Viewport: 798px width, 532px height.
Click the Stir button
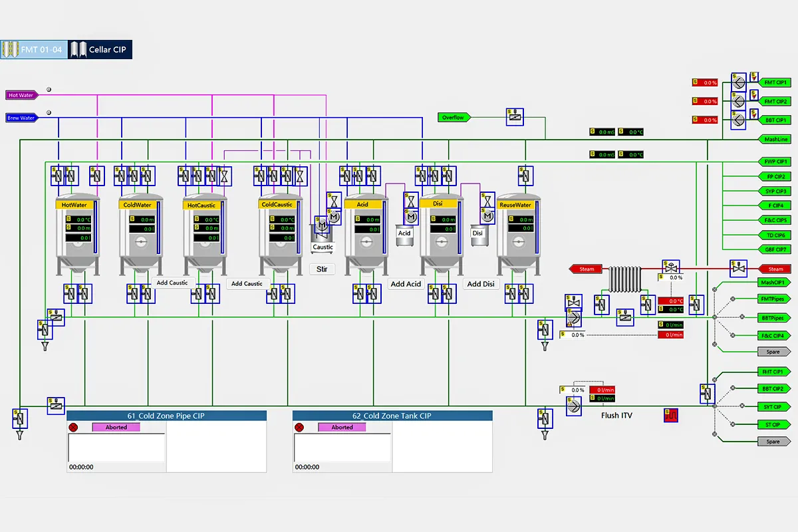click(x=323, y=269)
